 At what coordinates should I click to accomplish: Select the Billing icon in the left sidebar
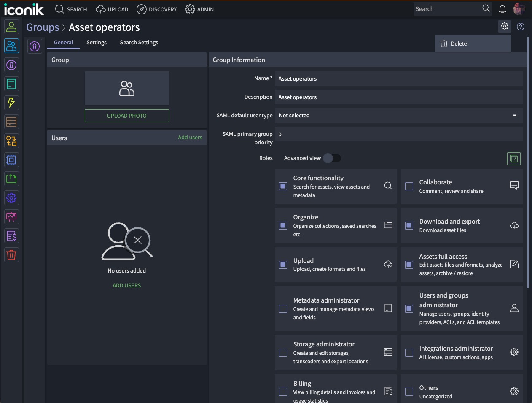pyautogui.click(x=11, y=235)
